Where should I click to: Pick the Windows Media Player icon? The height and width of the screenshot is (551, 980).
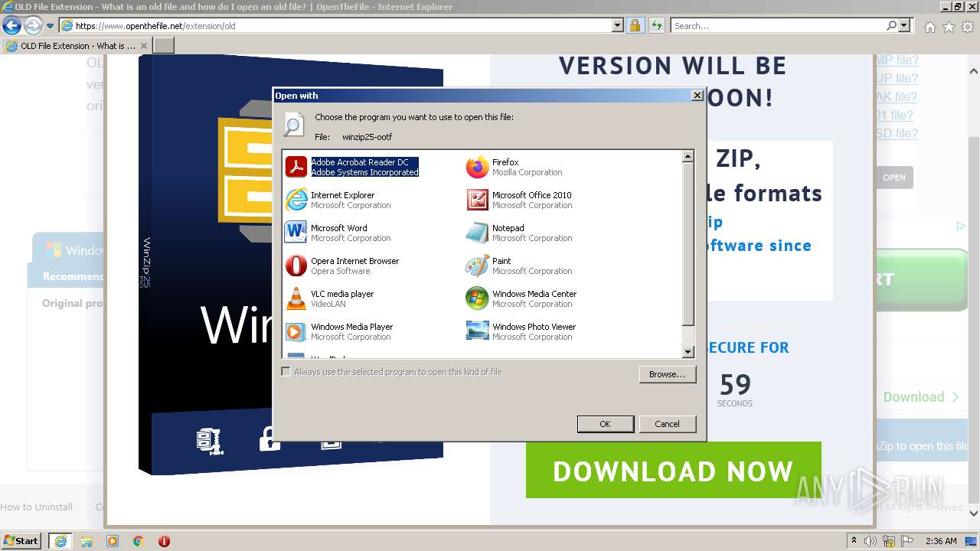click(x=296, y=331)
